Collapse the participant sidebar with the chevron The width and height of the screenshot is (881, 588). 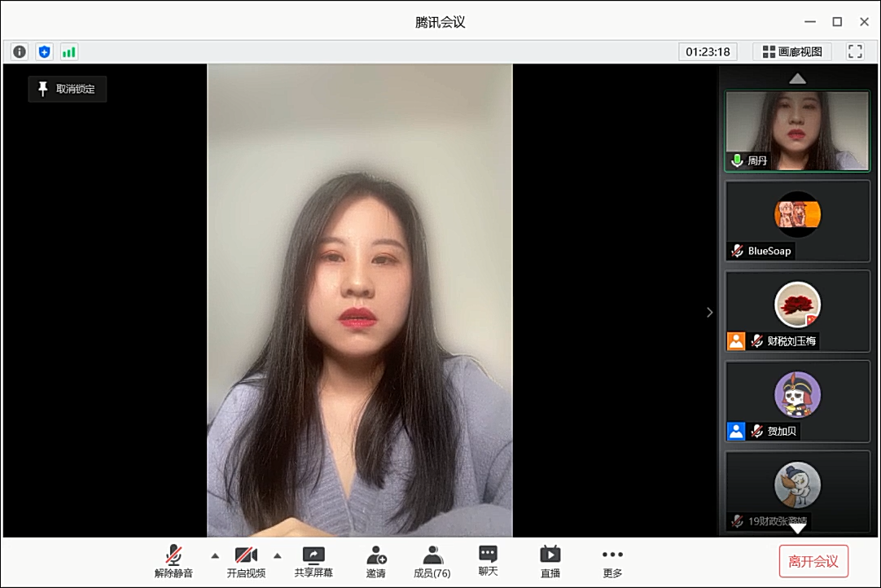pyautogui.click(x=709, y=312)
